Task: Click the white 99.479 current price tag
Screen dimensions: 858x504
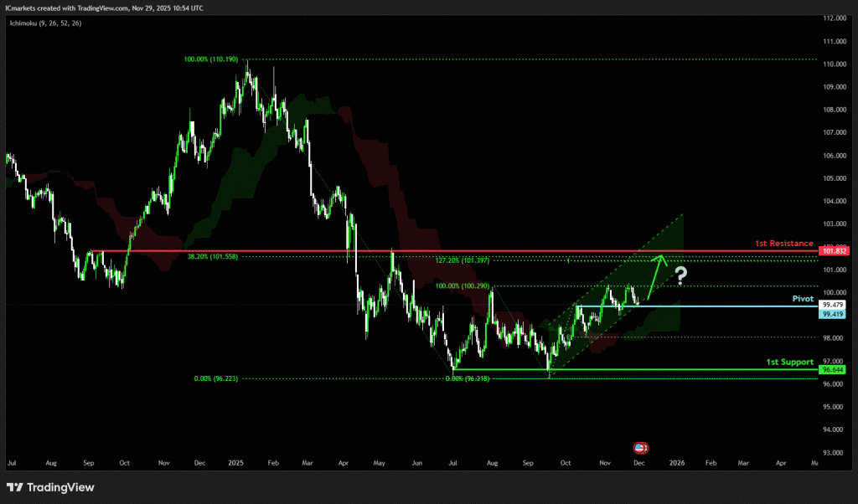Action: point(832,305)
